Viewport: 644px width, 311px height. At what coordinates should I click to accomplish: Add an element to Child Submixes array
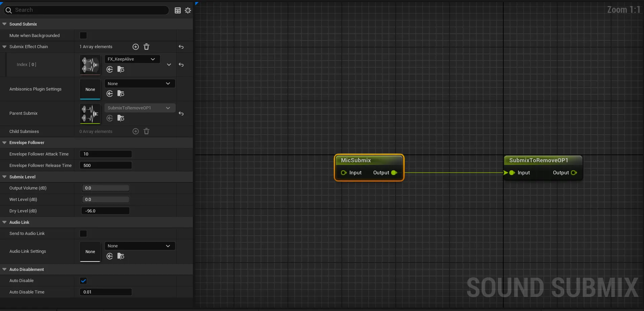coord(135,131)
